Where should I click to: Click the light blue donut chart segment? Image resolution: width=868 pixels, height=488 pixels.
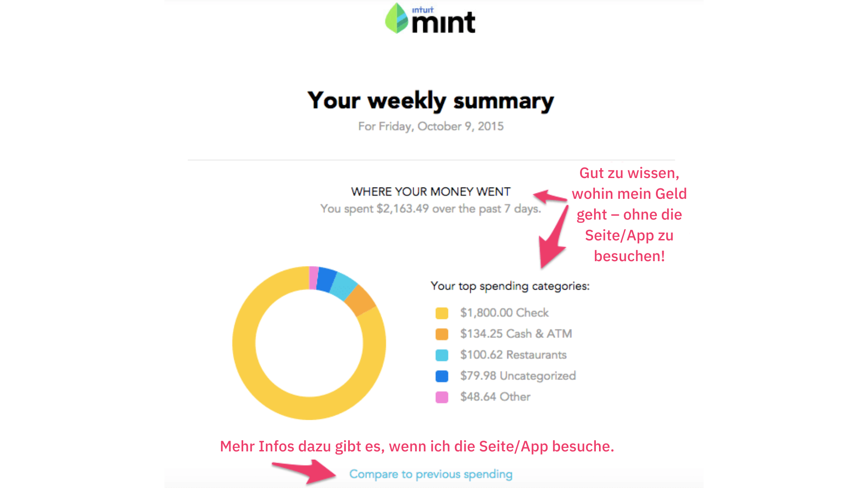[x=344, y=286]
